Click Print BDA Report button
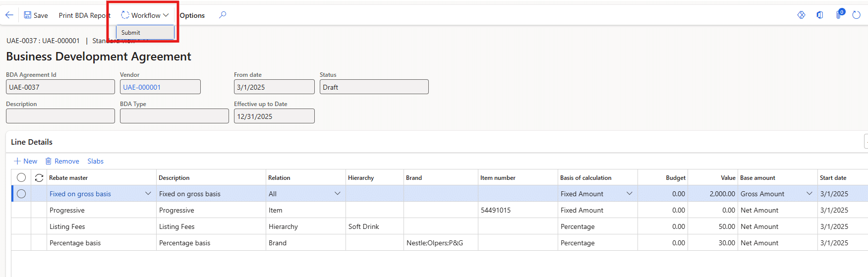This screenshot has height=277, width=868. click(x=84, y=15)
